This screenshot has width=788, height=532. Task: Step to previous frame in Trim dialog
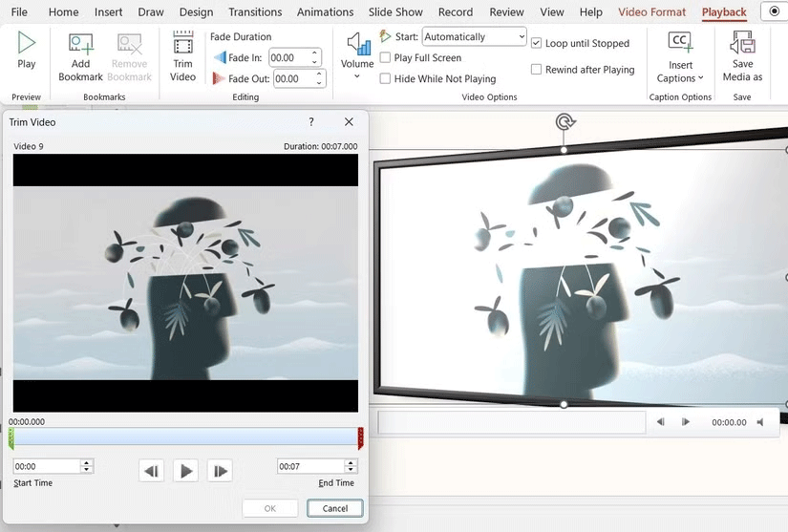click(151, 470)
